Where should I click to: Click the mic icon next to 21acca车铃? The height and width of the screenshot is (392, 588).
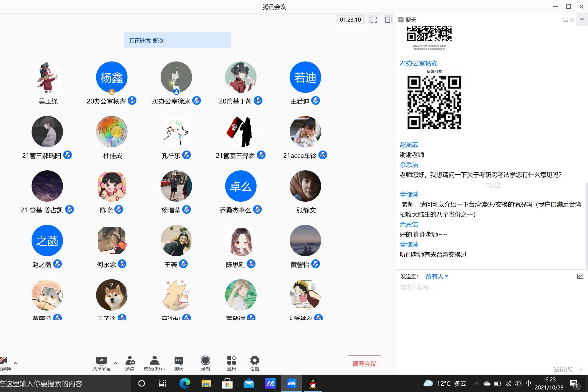pyautogui.click(x=323, y=155)
